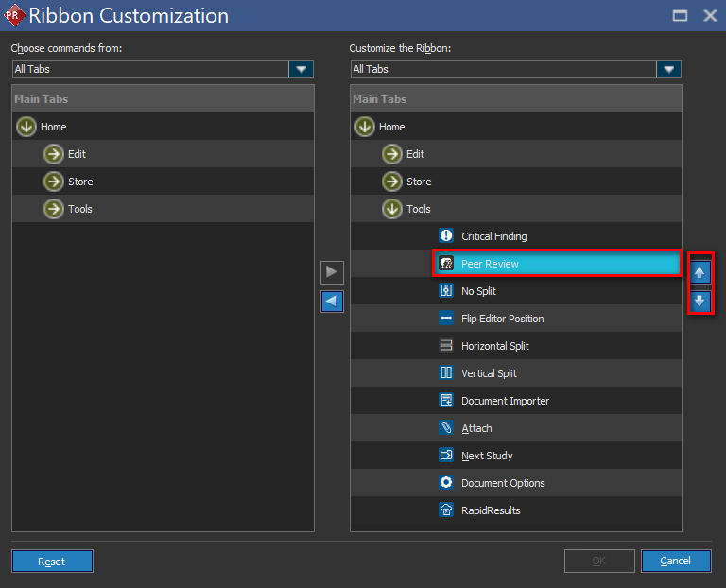The image size is (726, 588).
Task: Open the 'Choose commands from' dropdown
Action: pos(302,69)
